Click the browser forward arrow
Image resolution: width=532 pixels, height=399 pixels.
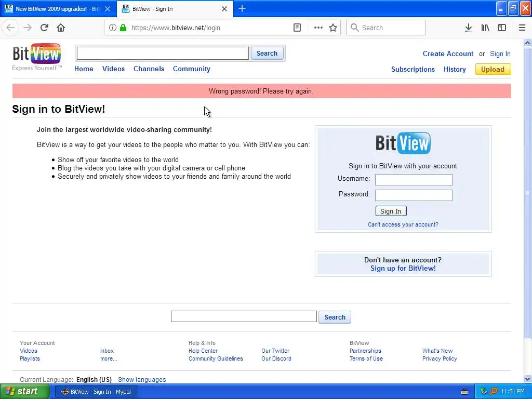[28, 28]
